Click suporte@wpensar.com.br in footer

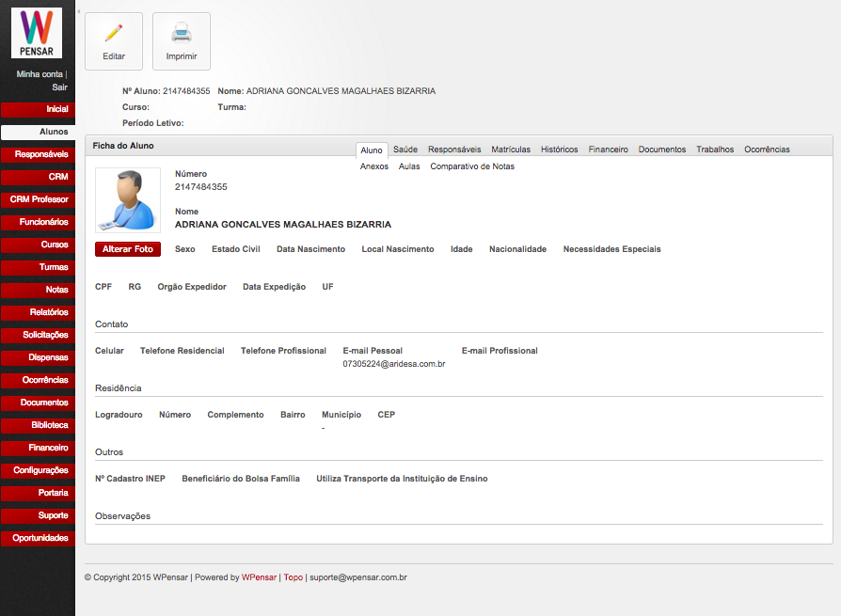coord(357,577)
